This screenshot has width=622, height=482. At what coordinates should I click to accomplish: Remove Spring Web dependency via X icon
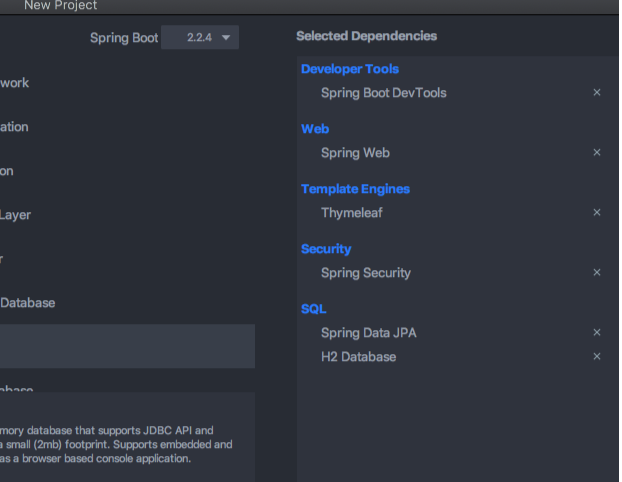click(597, 152)
